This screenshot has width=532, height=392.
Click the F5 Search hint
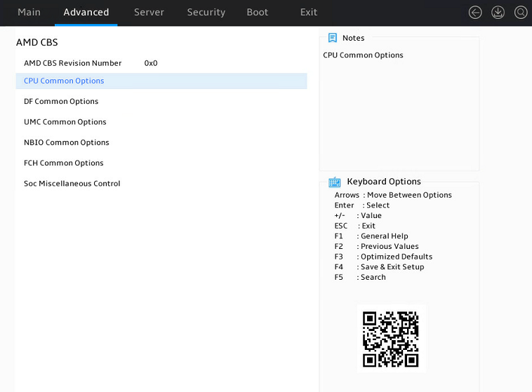360,277
